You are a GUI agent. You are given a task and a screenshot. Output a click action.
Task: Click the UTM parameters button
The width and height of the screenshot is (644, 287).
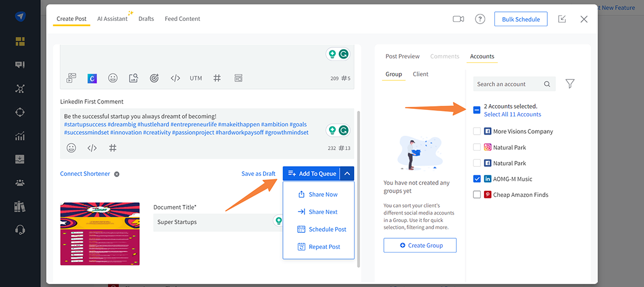pos(196,78)
